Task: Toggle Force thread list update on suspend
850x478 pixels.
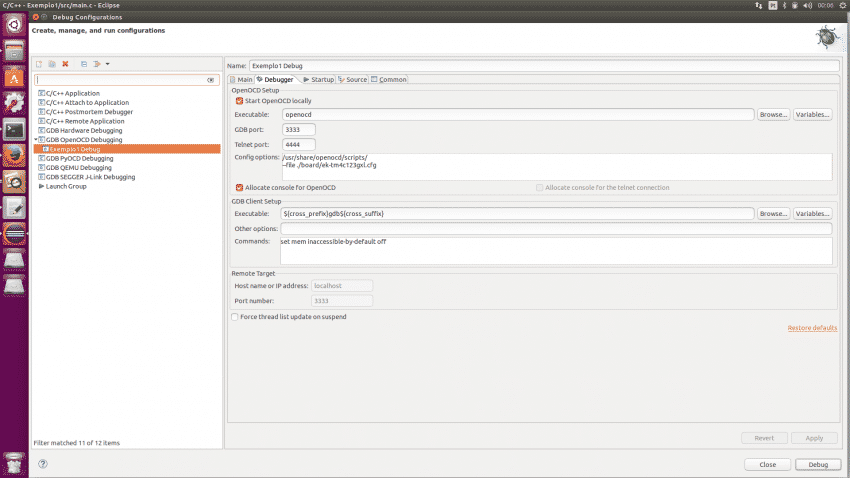Action: [x=235, y=317]
